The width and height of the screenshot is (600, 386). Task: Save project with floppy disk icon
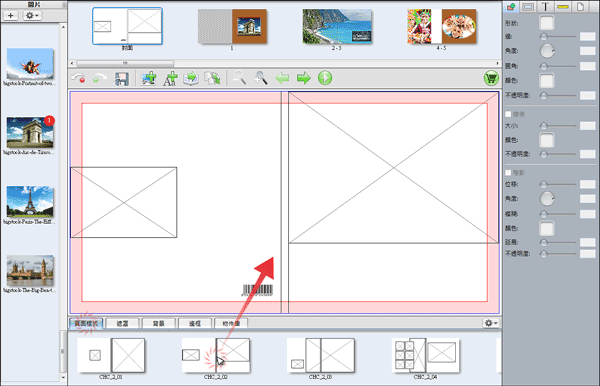pyautogui.click(x=122, y=78)
